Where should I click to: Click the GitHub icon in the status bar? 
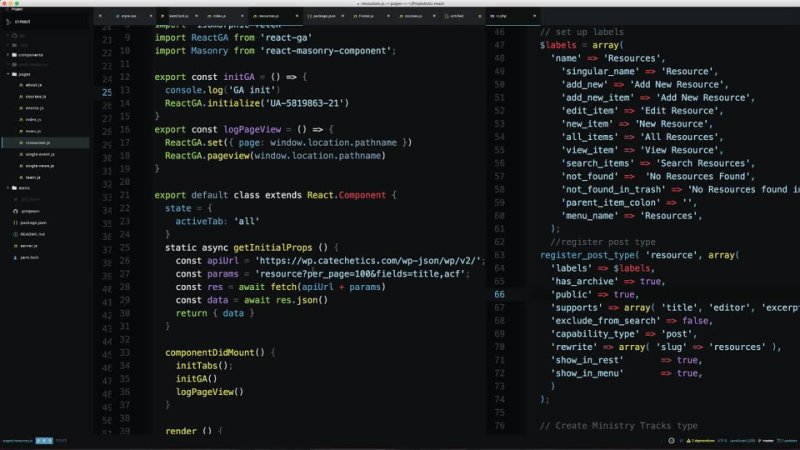click(671, 441)
